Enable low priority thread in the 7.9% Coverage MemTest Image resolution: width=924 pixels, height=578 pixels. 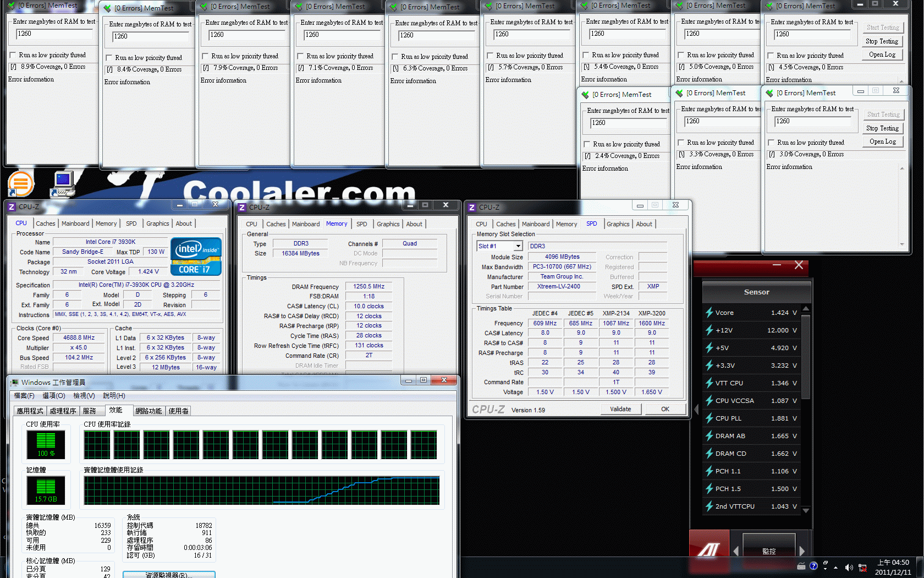point(205,56)
